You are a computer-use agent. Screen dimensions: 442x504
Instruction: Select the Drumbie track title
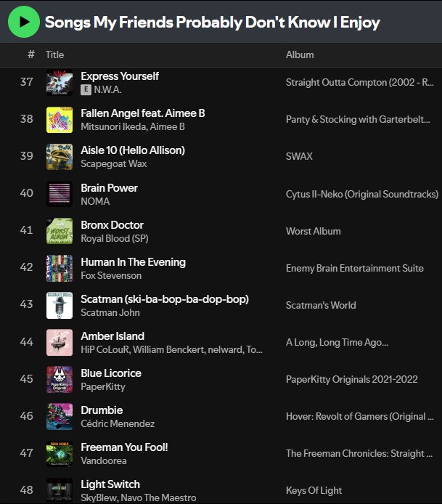[102, 410]
